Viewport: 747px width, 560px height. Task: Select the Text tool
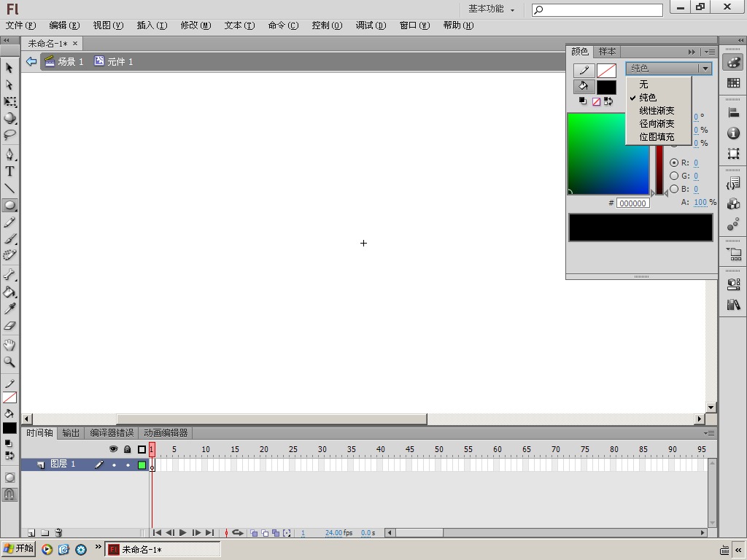9,171
